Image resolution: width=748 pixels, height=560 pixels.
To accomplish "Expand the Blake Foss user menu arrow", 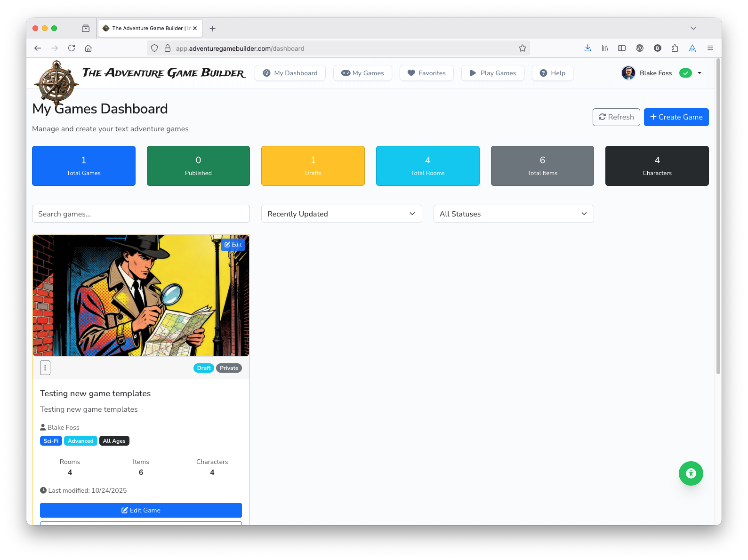I will pyautogui.click(x=700, y=73).
